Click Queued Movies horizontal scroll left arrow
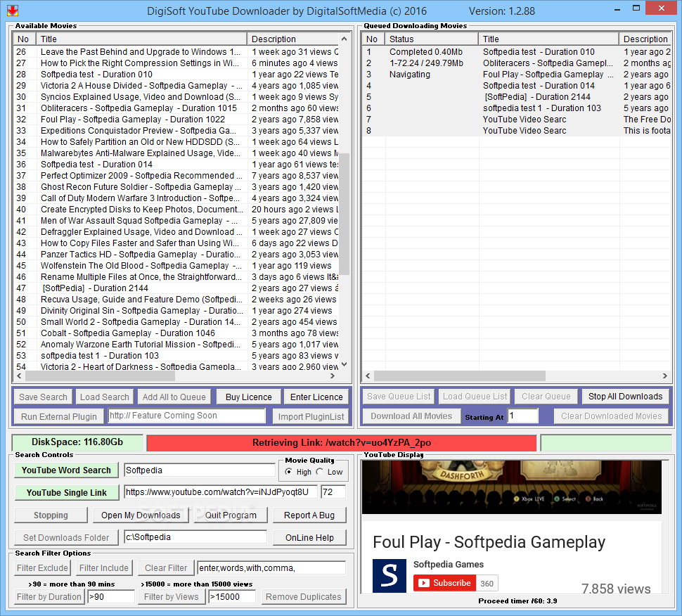682x616 pixels. pos(368,376)
